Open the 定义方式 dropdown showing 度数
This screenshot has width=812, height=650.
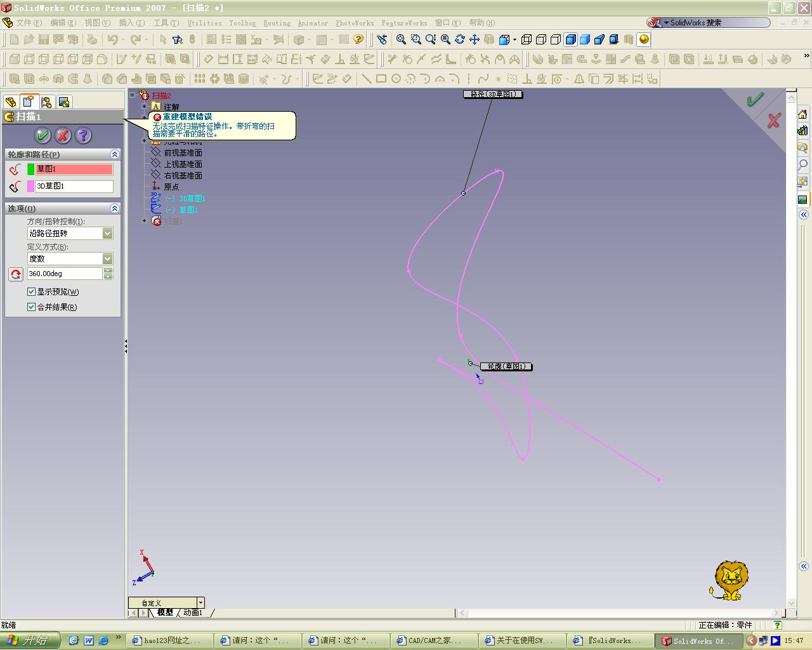pos(108,258)
